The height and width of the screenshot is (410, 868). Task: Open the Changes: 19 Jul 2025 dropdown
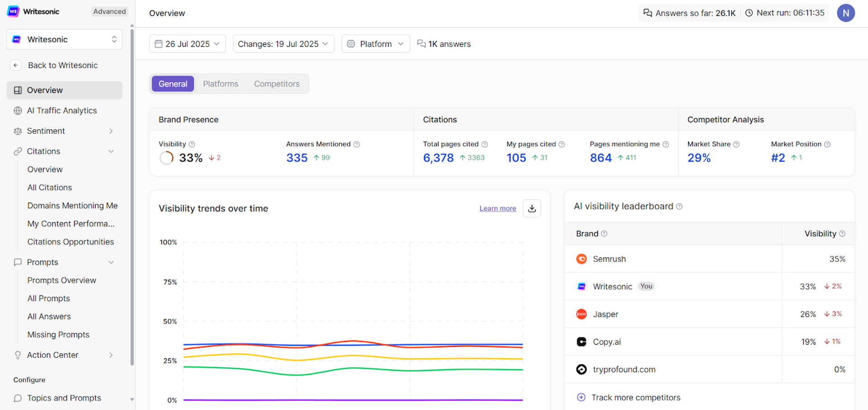[283, 44]
